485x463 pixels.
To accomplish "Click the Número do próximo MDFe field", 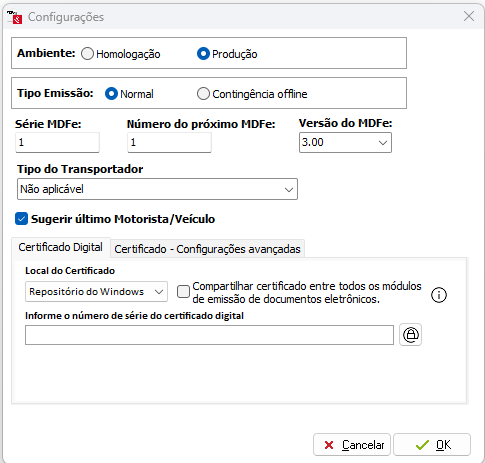I will (x=169, y=142).
